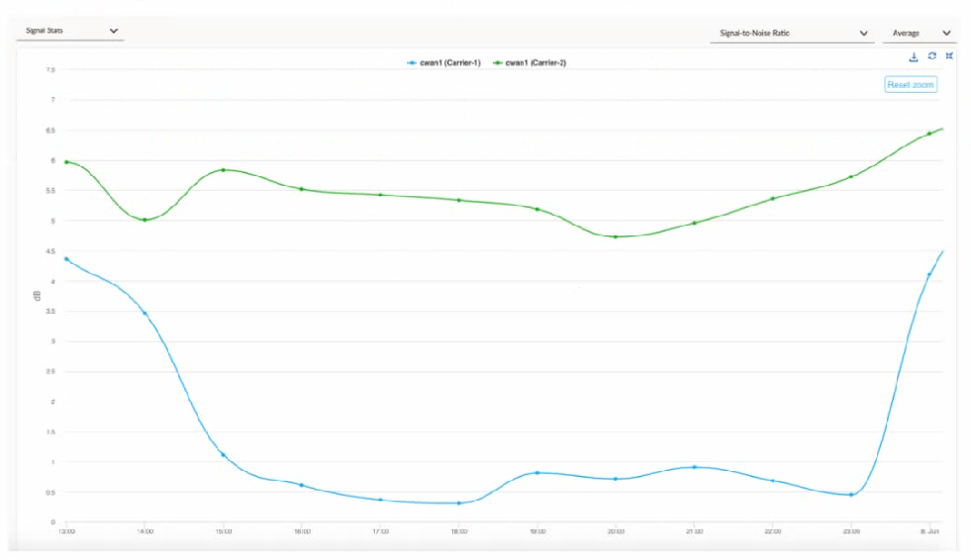Click the fullscreen expand icon

pos(949,56)
